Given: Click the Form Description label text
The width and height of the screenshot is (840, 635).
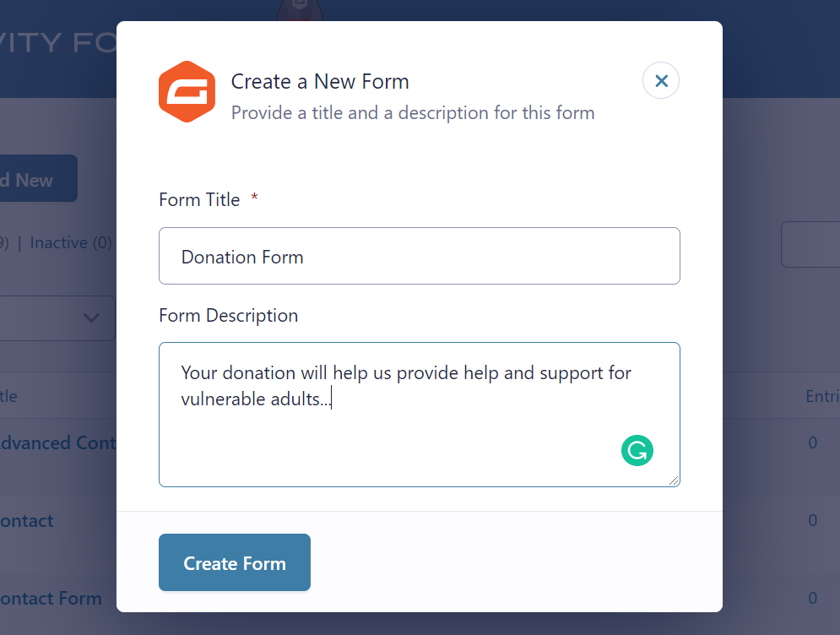Looking at the screenshot, I should point(228,316).
